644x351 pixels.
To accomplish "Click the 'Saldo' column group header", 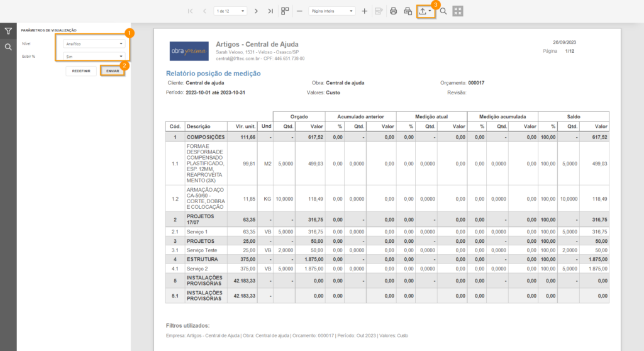I will pyautogui.click(x=574, y=117).
